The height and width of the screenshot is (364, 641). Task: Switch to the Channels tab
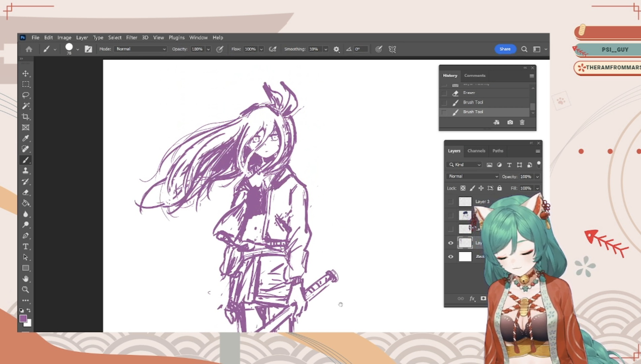(476, 151)
